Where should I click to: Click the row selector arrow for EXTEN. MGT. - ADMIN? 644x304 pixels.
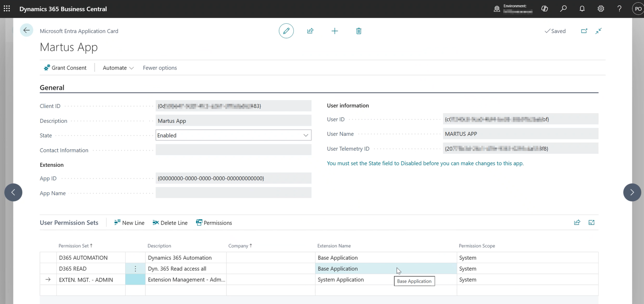[x=48, y=280]
